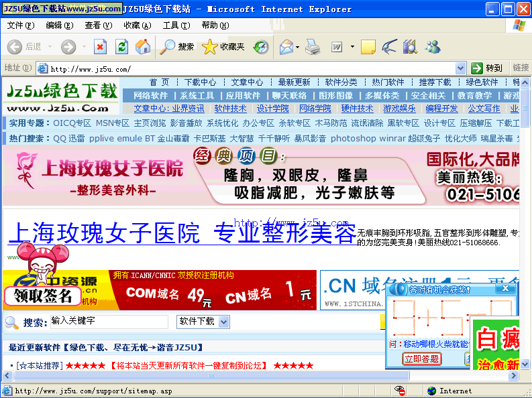Open the 查看(V) menu
The image size is (532, 398).
point(99,25)
